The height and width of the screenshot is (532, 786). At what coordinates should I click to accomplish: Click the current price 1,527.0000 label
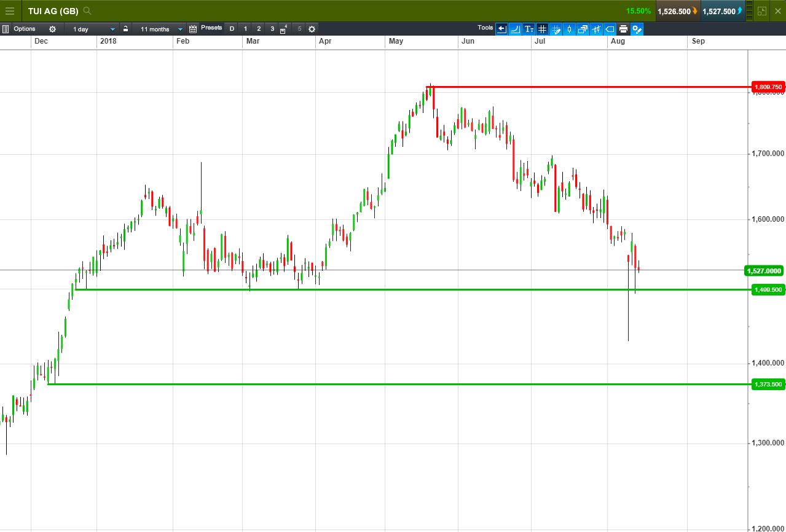pyautogui.click(x=764, y=271)
